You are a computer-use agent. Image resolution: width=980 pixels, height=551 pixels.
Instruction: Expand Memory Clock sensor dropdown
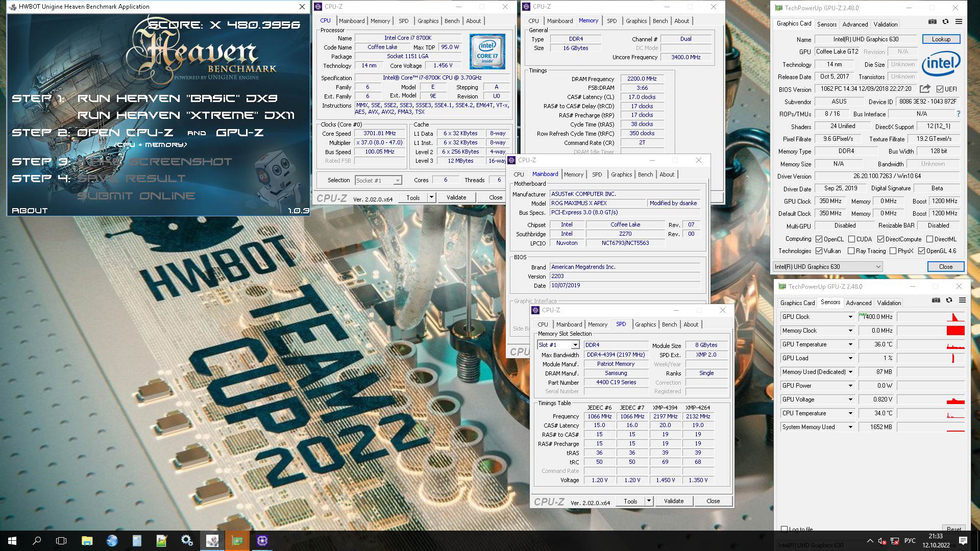click(850, 331)
